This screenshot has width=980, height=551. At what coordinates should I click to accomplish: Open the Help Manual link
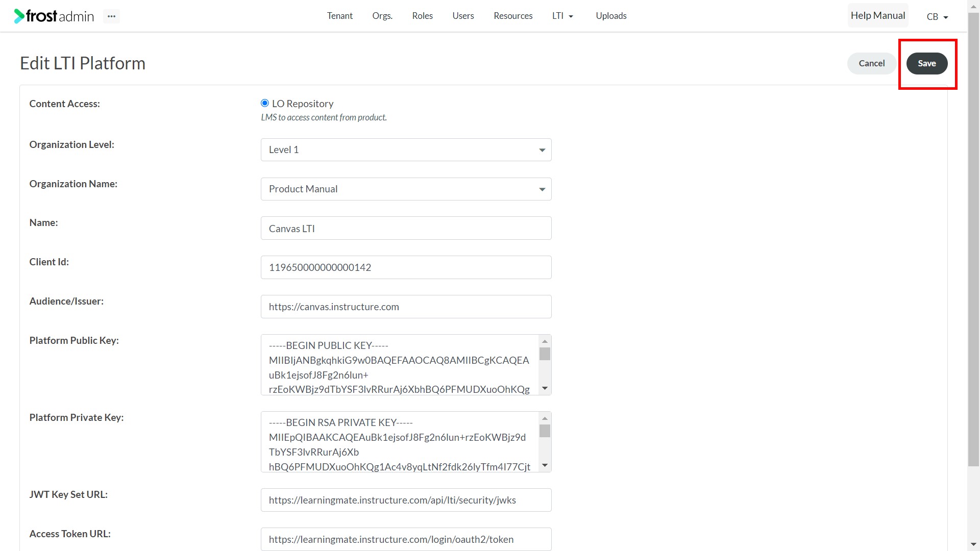[877, 15]
